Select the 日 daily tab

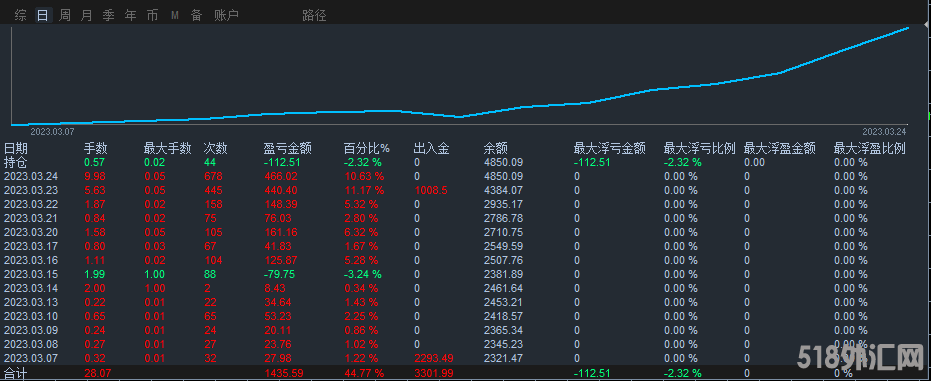click(x=43, y=15)
